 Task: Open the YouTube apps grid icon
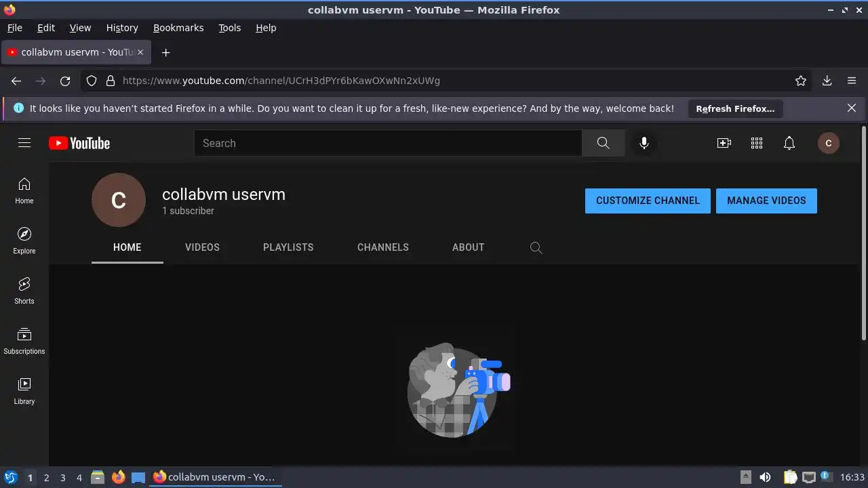pos(757,143)
